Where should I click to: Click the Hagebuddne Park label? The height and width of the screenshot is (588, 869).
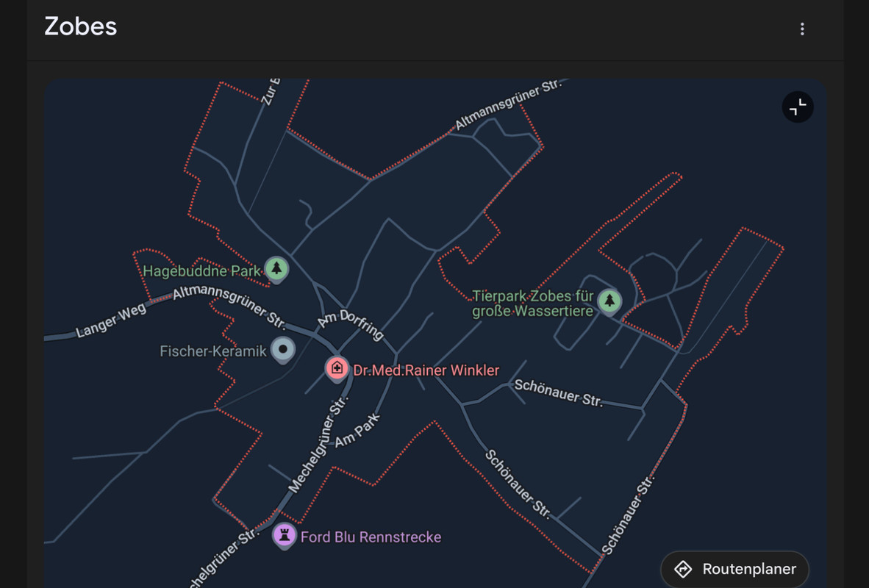201,271
